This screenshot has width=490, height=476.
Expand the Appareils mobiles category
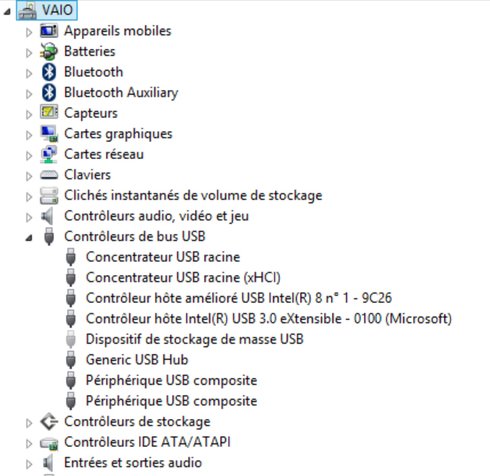pos(29,32)
